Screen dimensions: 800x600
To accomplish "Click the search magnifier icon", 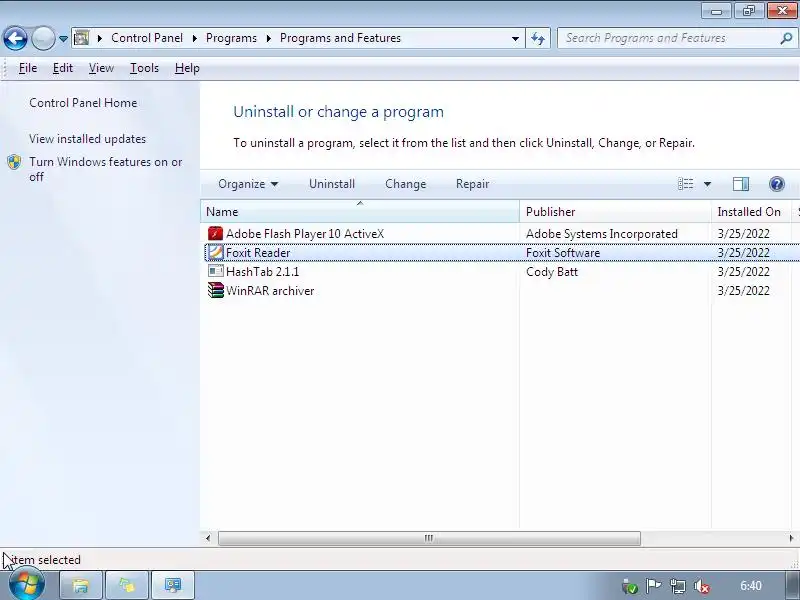I will (786, 38).
